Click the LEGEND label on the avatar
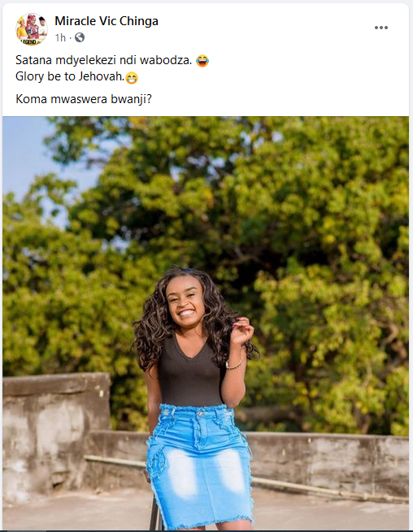Viewport: 413px width, 532px height. (29, 41)
